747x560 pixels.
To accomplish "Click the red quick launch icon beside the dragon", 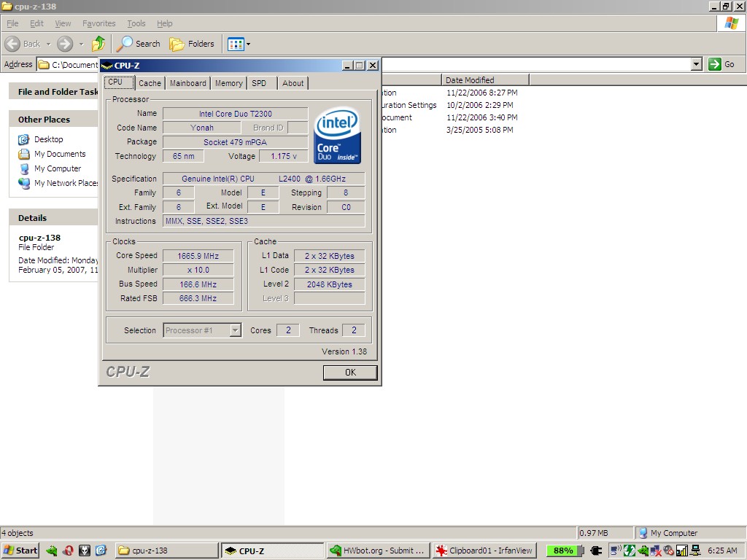I will 68,551.
